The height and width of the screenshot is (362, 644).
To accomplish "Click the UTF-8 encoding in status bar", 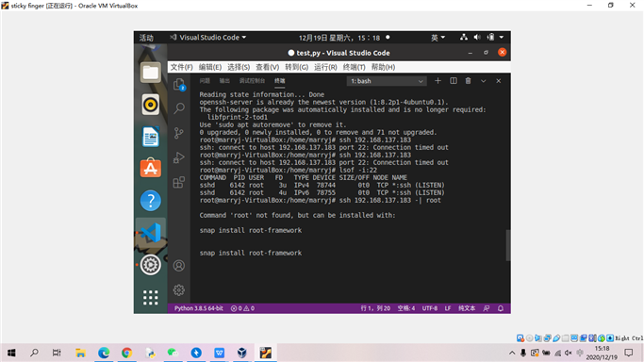I will pos(430,308).
